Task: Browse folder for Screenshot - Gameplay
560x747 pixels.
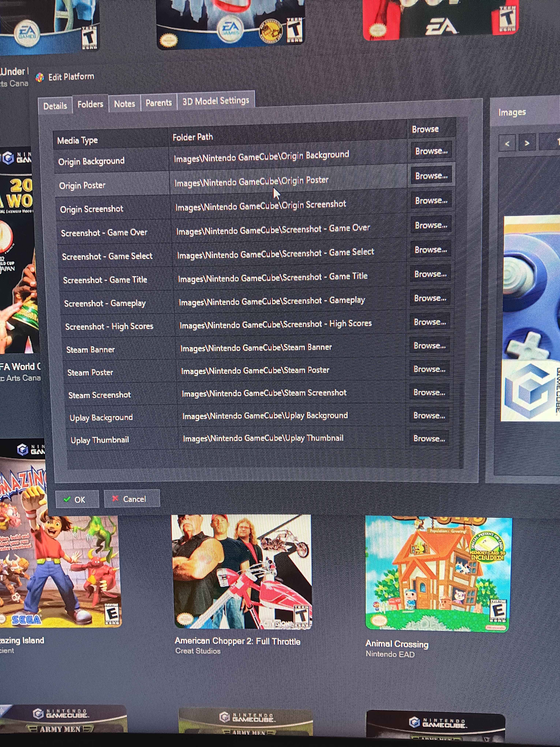Action: coord(430,298)
